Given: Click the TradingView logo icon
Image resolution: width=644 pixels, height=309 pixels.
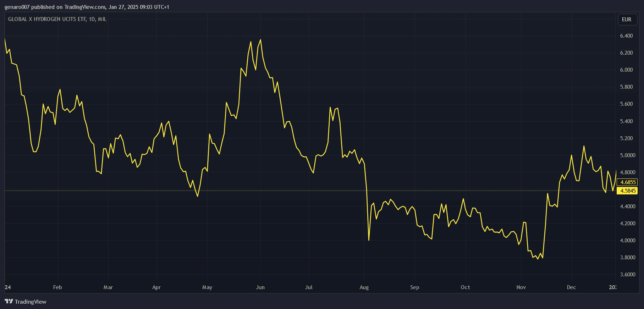Looking at the screenshot, I should click(x=9, y=302).
